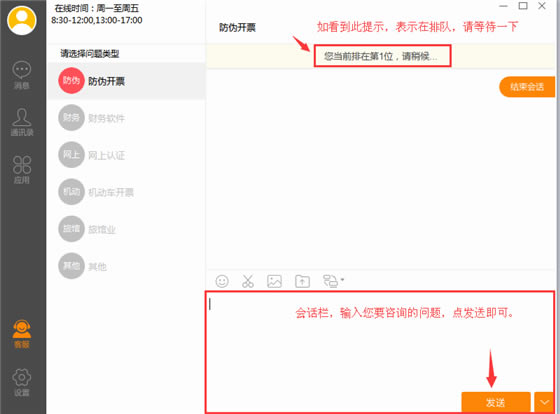Select 防伪开票 question type
Viewport: 560px width, 414px height.
127,81
